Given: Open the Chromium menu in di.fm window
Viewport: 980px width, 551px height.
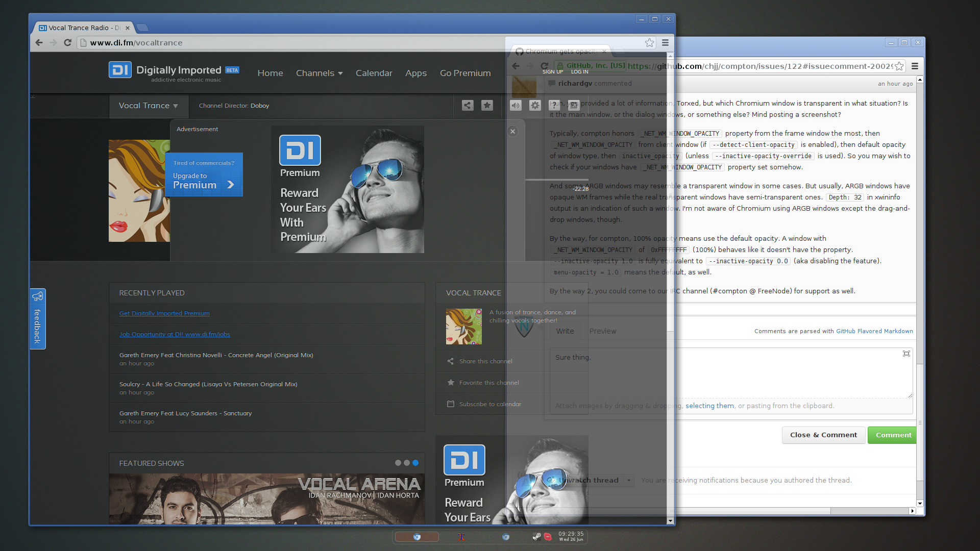Looking at the screenshot, I should (665, 43).
